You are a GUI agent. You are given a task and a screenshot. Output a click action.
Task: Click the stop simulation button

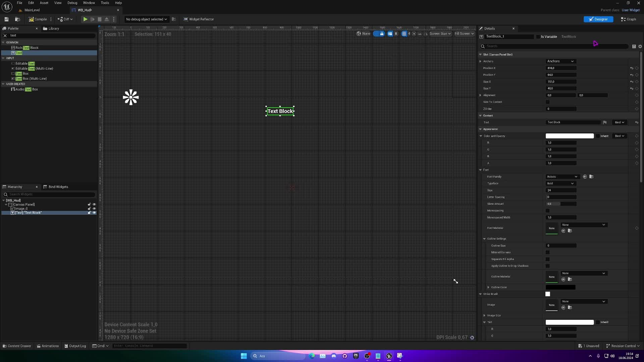[100, 19]
